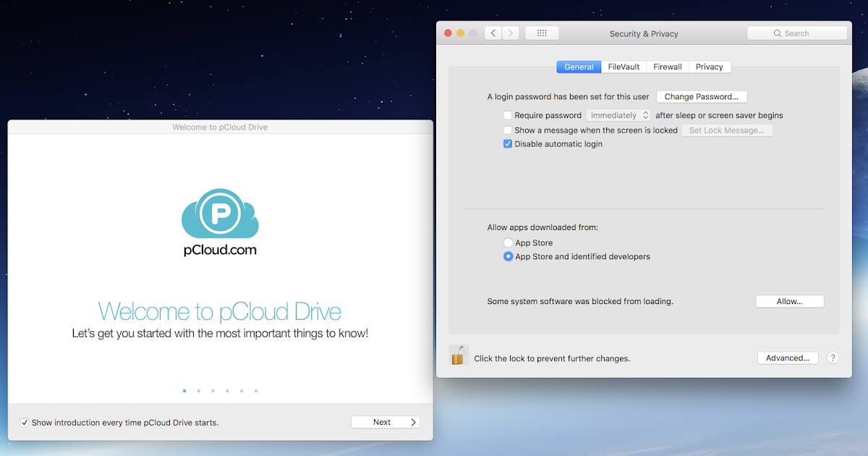Image resolution: width=868 pixels, height=456 pixels.
Task: Click the back navigation arrow
Action: click(493, 32)
